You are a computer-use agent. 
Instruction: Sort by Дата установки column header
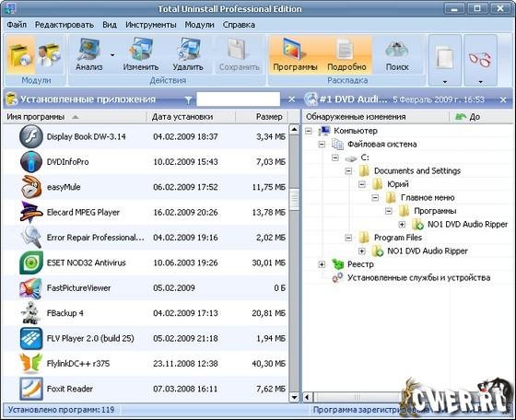[x=191, y=117]
